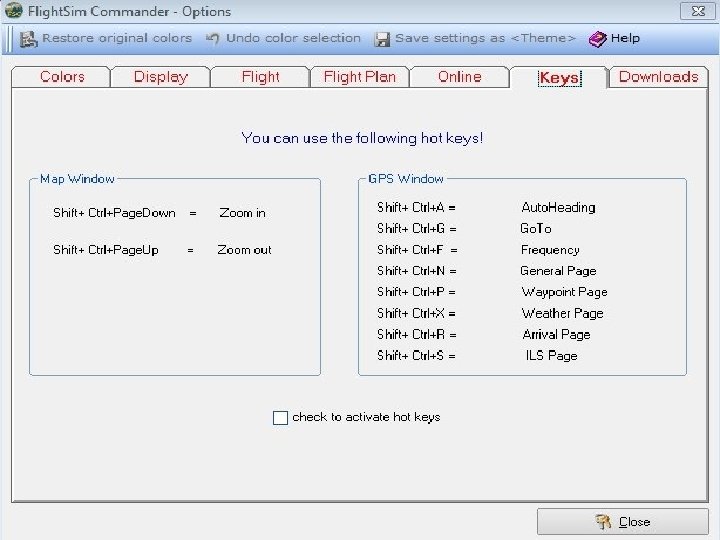Image resolution: width=720 pixels, height=540 pixels.
Task: Click 'Shift+ Ctrl+G =' hot key text
Action: click(x=416, y=228)
